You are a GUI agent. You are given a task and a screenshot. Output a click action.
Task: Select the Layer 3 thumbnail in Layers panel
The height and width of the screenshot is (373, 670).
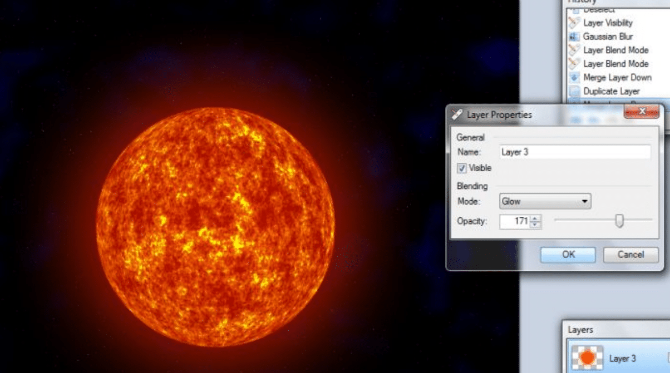pyautogui.click(x=588, y=358)
